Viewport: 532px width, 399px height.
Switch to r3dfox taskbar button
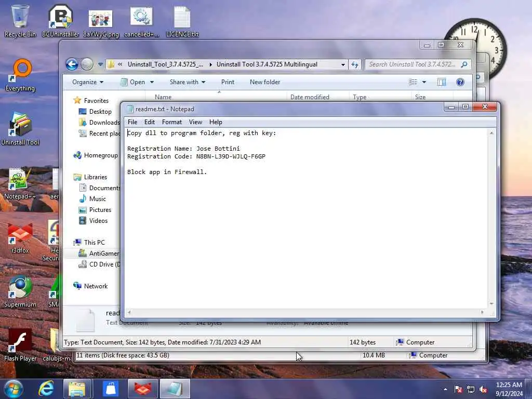[x=143, y=389]
